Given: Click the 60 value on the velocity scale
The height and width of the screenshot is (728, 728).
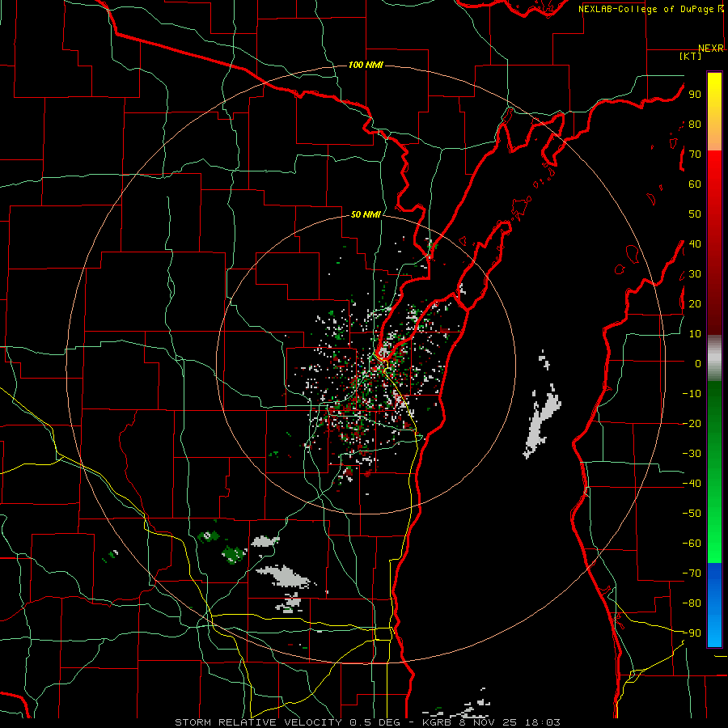Looking at the screenshot, I should [695, 184].
